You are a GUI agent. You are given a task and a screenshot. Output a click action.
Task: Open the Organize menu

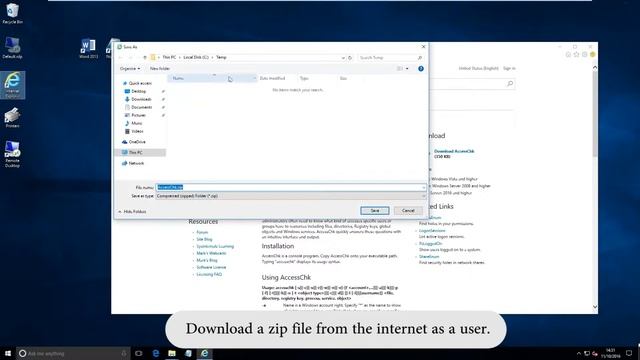click(x=130, y=69)
